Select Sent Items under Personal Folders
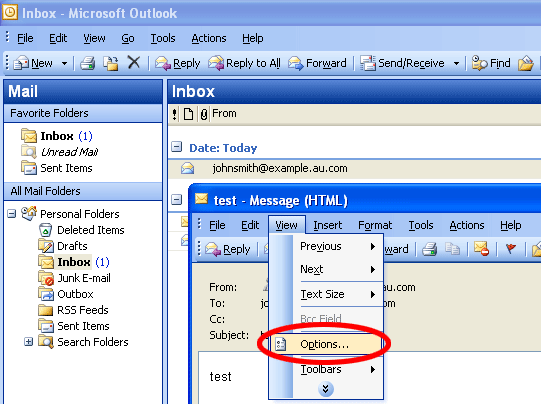Image resolution: width=541 pixels, height=404 pixels. [x=74, y=326]
